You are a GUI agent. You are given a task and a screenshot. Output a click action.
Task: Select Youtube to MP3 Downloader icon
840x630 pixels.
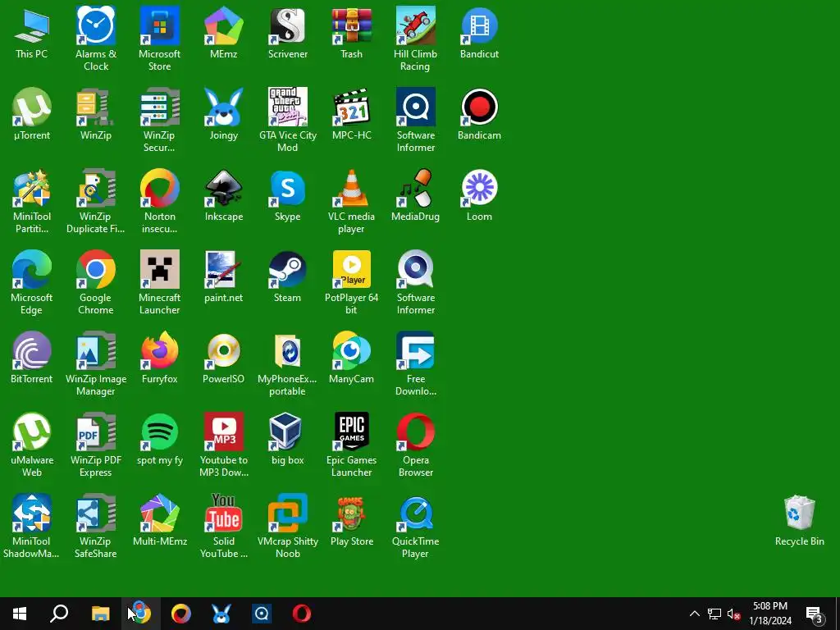[223, 445]
